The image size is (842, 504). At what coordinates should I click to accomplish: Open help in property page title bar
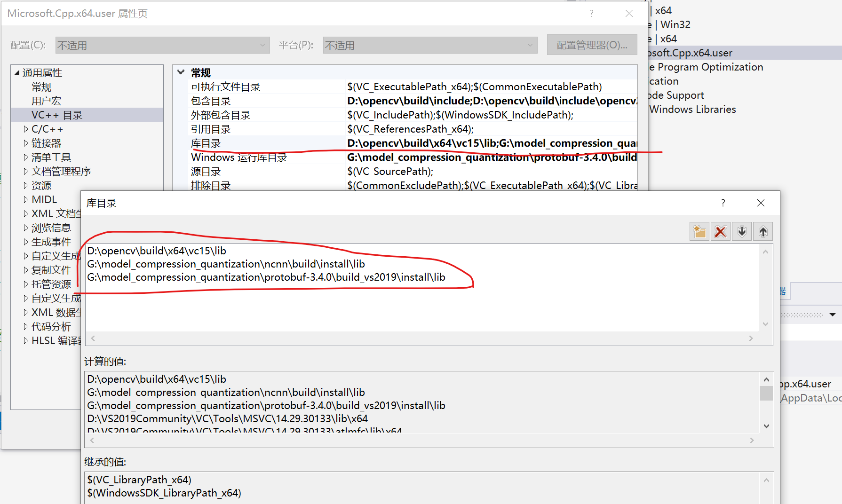click(591, 14)
